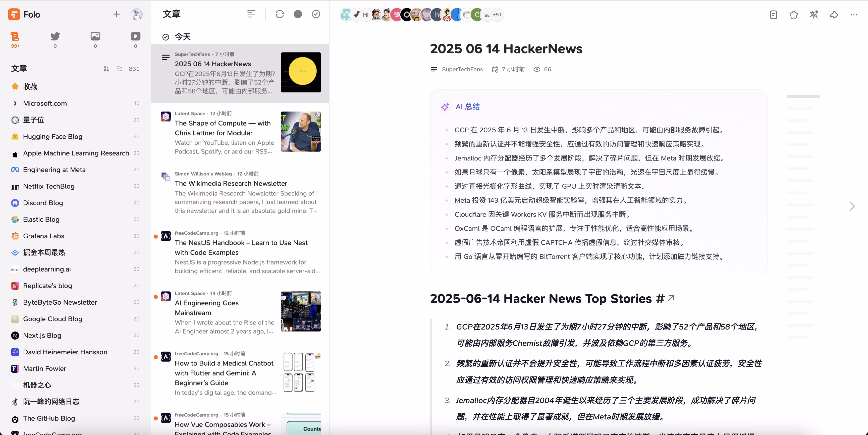Mark today's articles read via 今天 check
868x435 pixels.
coord(166,37)
